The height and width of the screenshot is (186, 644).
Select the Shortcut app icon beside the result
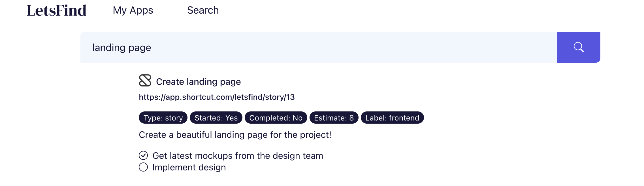(145, 81)
